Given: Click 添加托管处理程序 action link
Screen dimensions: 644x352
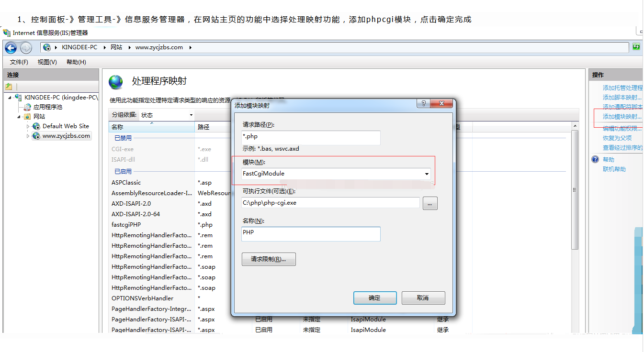Looking at the screenshot, I should [622, 88].
